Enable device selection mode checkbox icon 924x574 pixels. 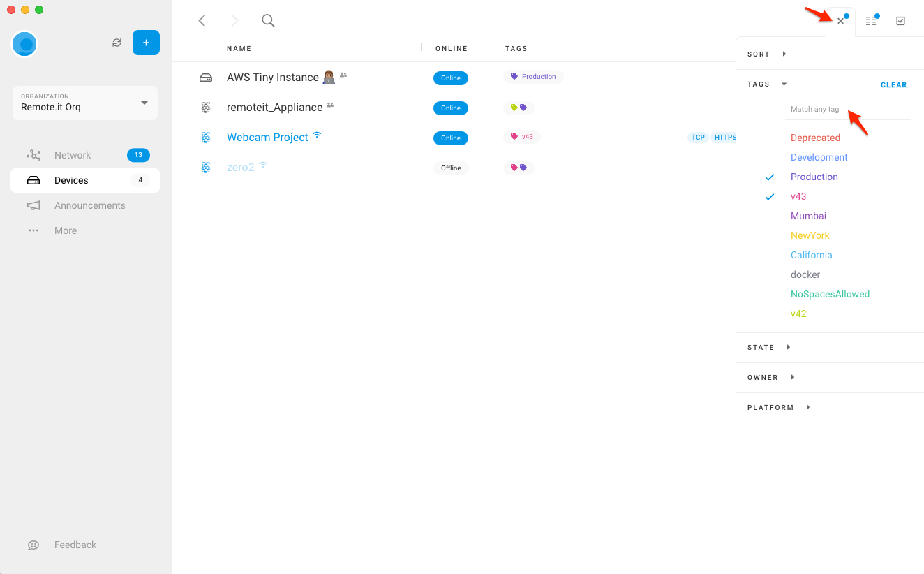coord(901,21)
